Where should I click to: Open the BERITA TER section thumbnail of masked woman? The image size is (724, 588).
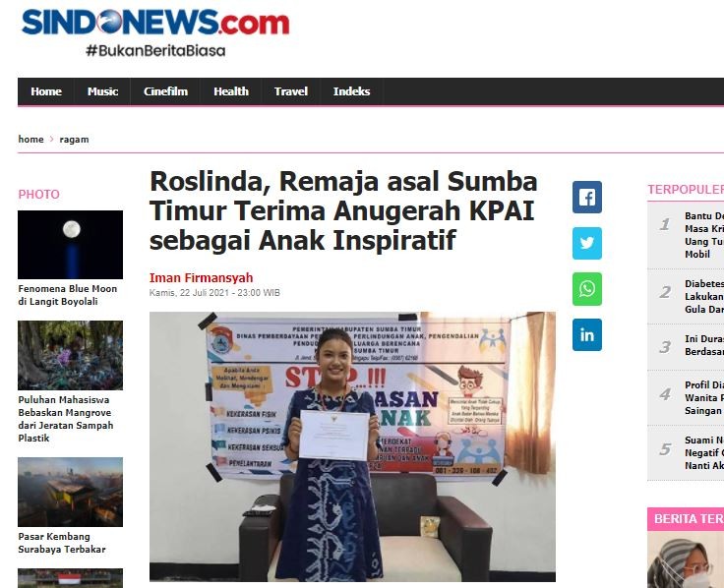686,559
